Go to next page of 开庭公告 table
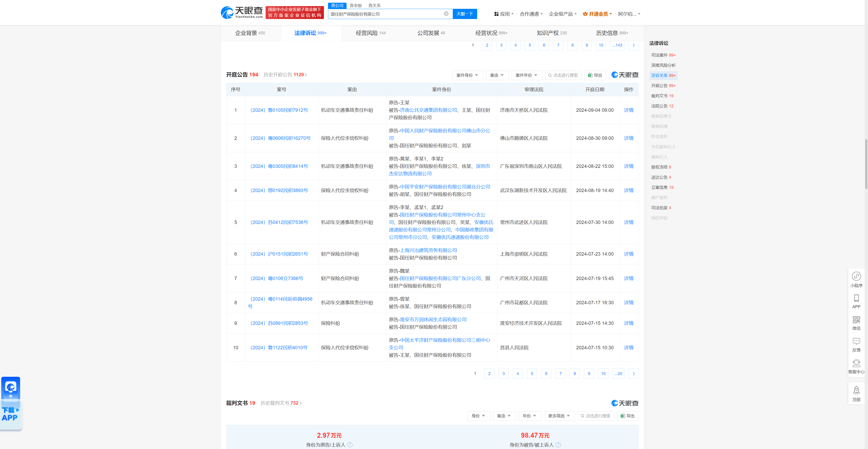Viewport: 868px width, 449px height. (633, 373)
